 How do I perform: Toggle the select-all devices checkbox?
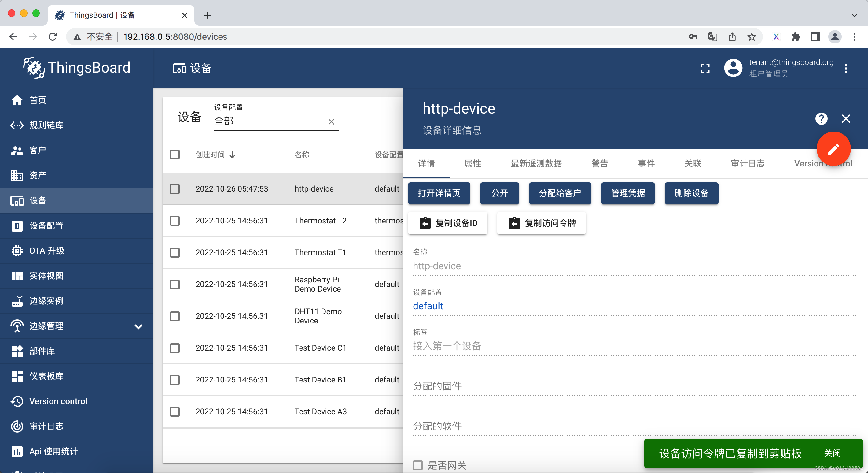tap(175, 155)
